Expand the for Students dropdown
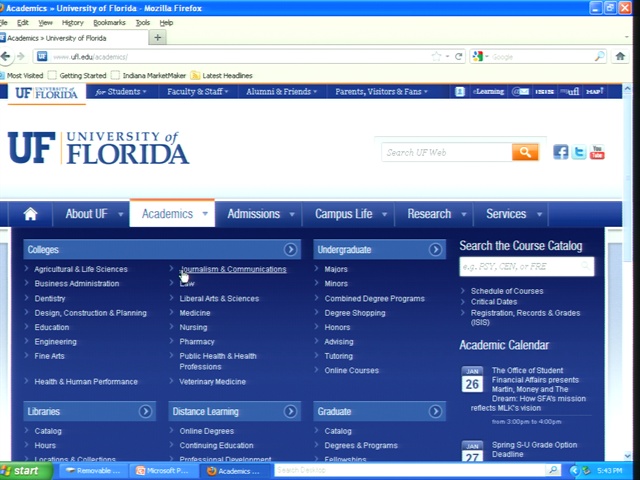 click(x=120, y=91)
